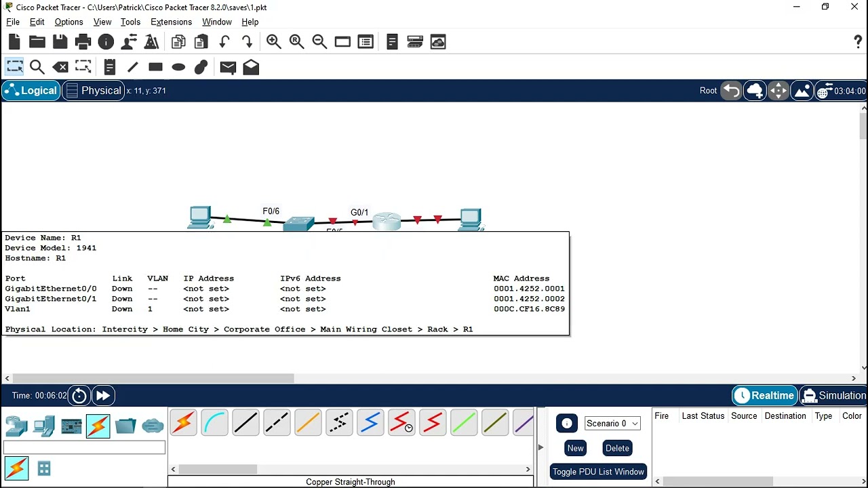Redo the last action

[247, 42]
